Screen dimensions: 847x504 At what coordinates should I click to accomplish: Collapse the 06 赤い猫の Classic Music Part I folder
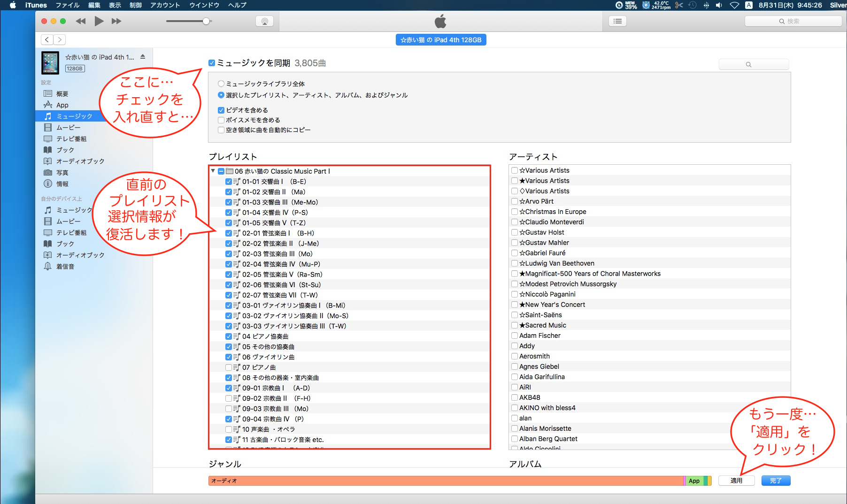(213, 171)
